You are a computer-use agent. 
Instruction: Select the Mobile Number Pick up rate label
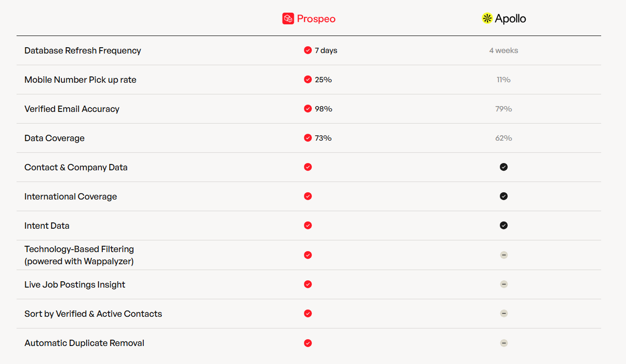click(80, 80)
